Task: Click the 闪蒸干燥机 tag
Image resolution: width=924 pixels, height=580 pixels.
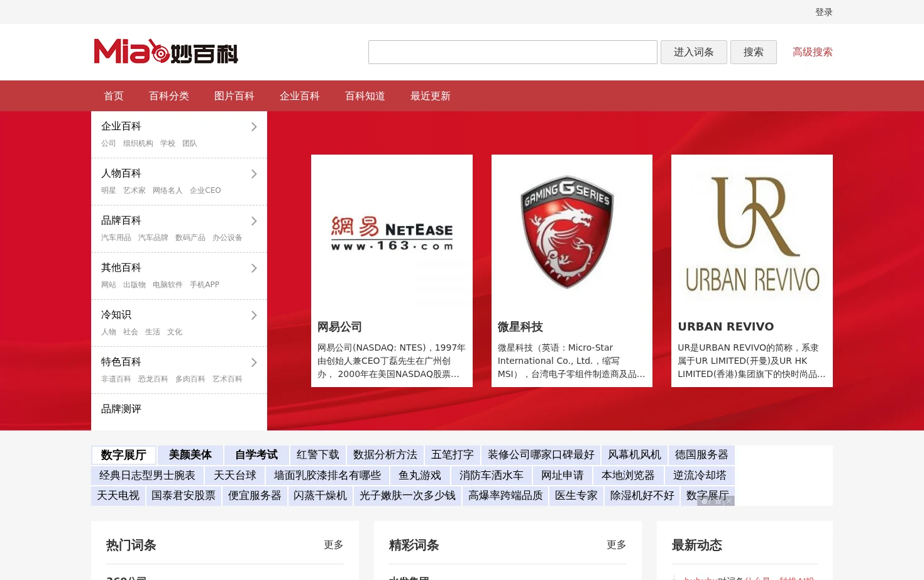Action: [321, 496]
